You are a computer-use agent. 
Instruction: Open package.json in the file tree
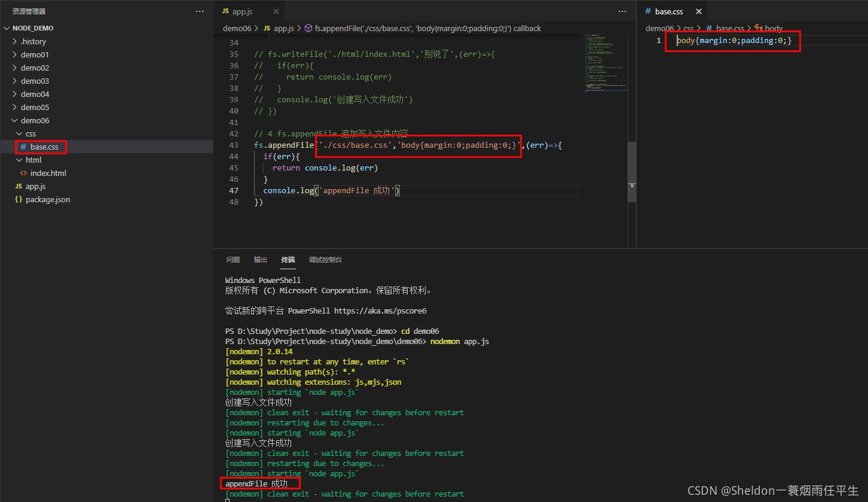(x=106, y=199)
